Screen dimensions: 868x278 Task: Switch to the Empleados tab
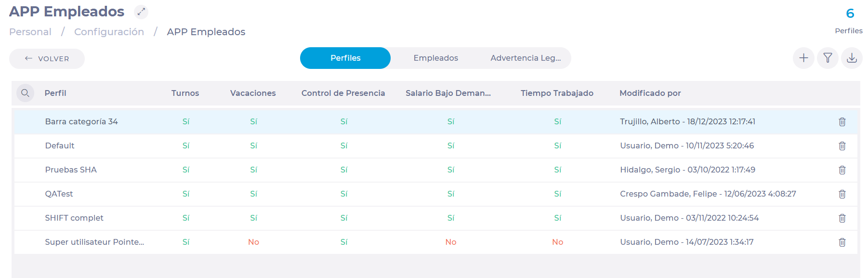435,58
